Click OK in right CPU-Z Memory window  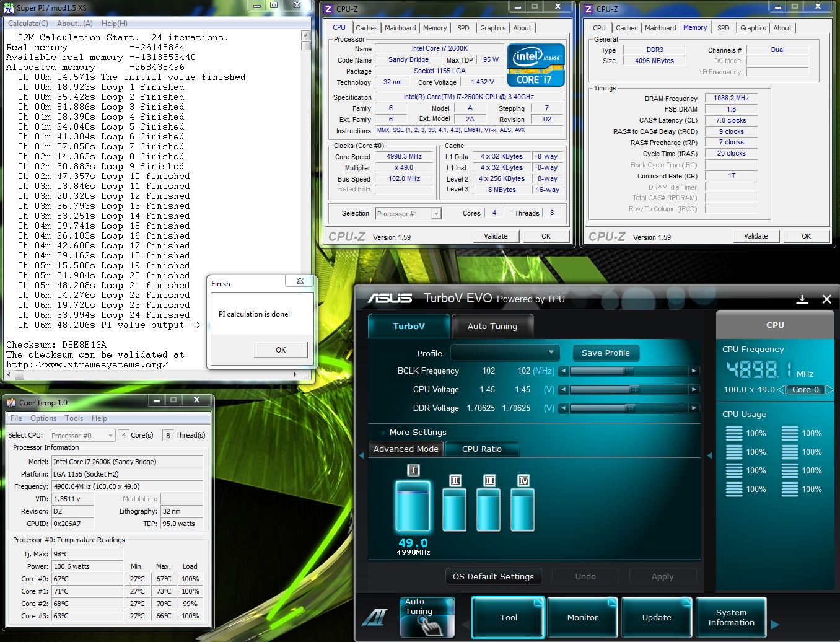tap(806, 236)
